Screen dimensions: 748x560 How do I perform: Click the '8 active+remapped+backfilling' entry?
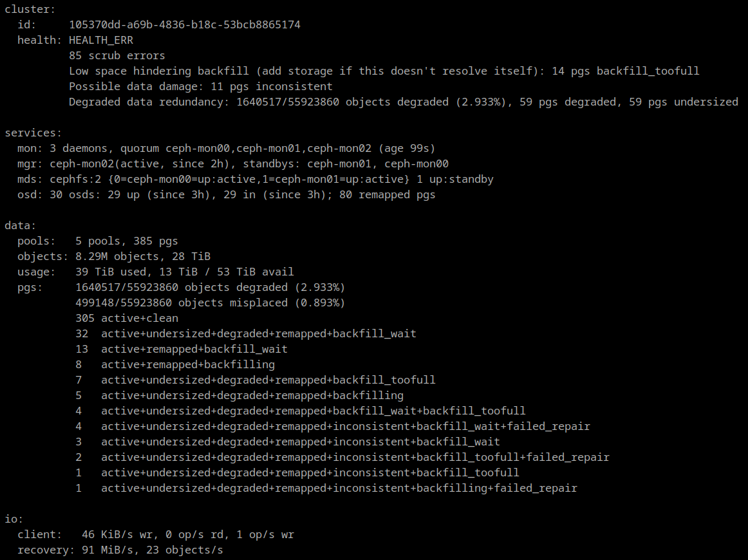(x=174, y=364)
